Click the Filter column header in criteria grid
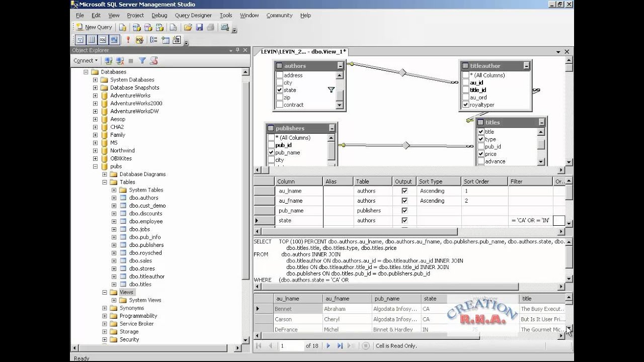Image resolution: width=644 pixels, height=362 pixels. tap(530, 182)
